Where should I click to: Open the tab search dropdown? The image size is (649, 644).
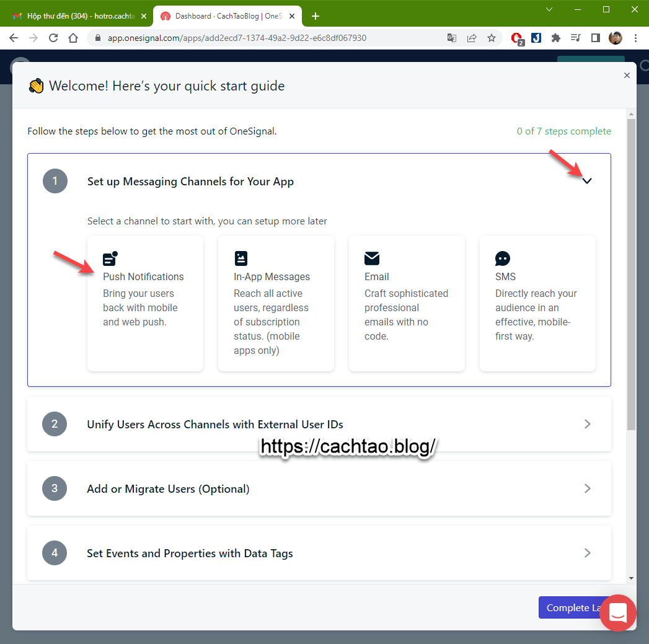click(549, 9)
